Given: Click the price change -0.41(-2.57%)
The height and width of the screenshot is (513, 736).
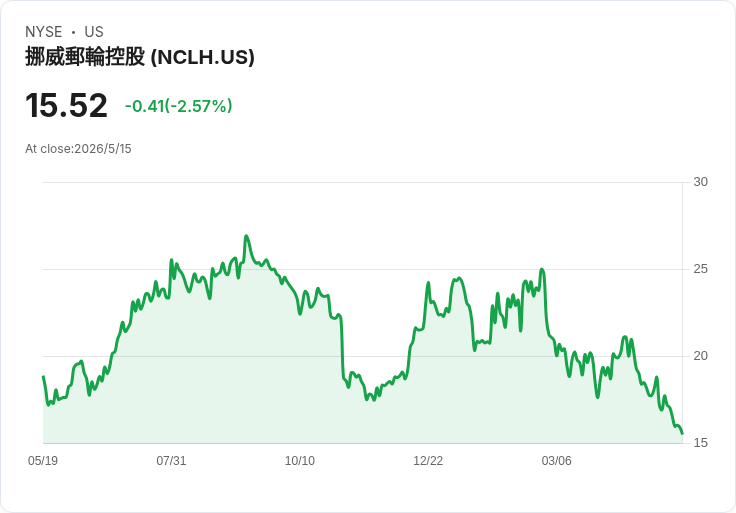Looking at the screenshot, I should 178,106.
